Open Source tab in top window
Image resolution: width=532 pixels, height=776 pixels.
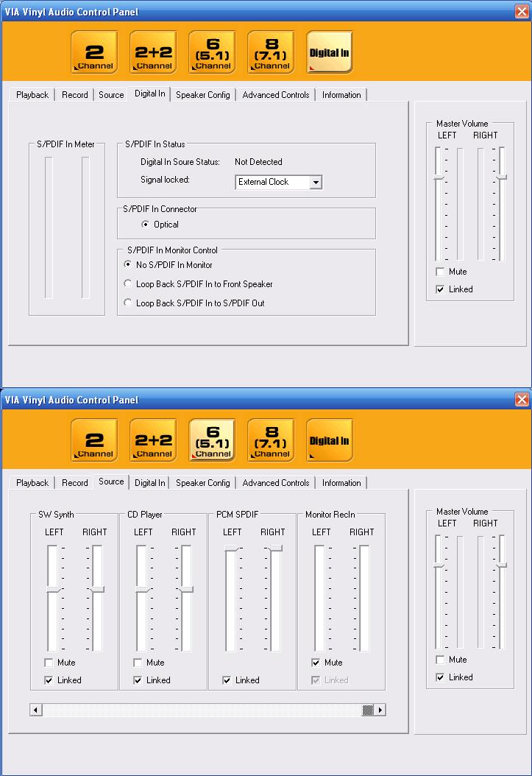tap(111, 94)
